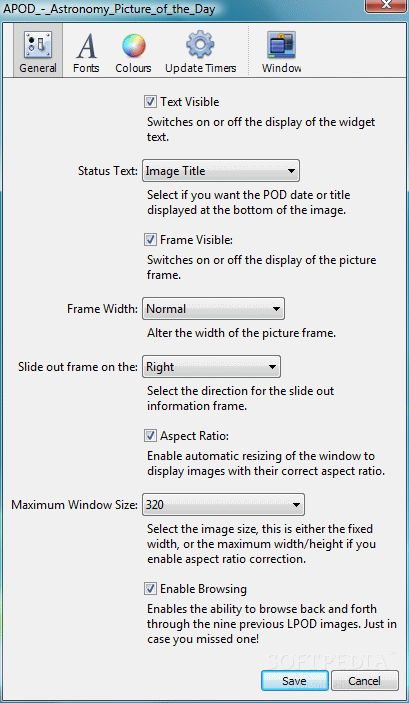
Task: Open the Colours wheel icon
Action: pyautogui.click(x=134, y=46)
